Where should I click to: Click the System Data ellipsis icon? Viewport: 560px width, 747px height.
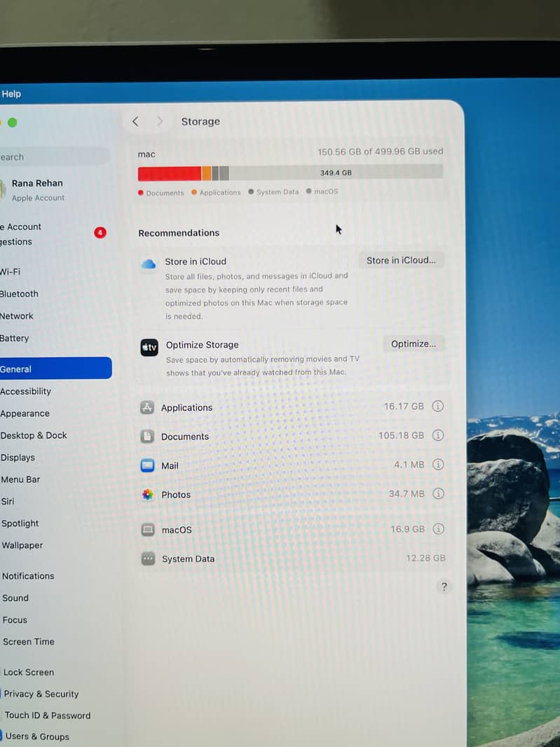tap(148, 558)
